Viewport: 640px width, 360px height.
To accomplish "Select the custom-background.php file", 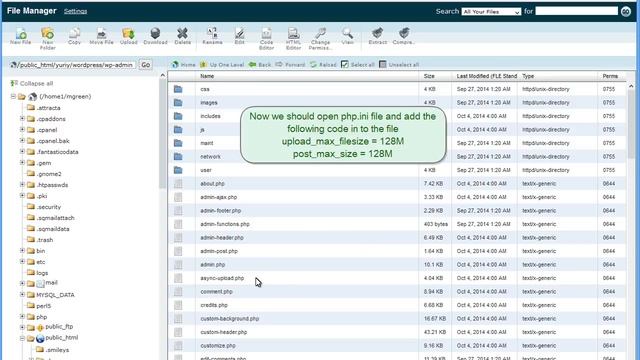I will (396, 318).
